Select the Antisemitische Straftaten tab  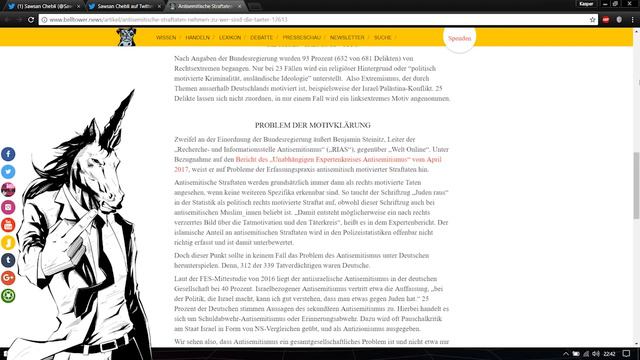pos(205,6)
